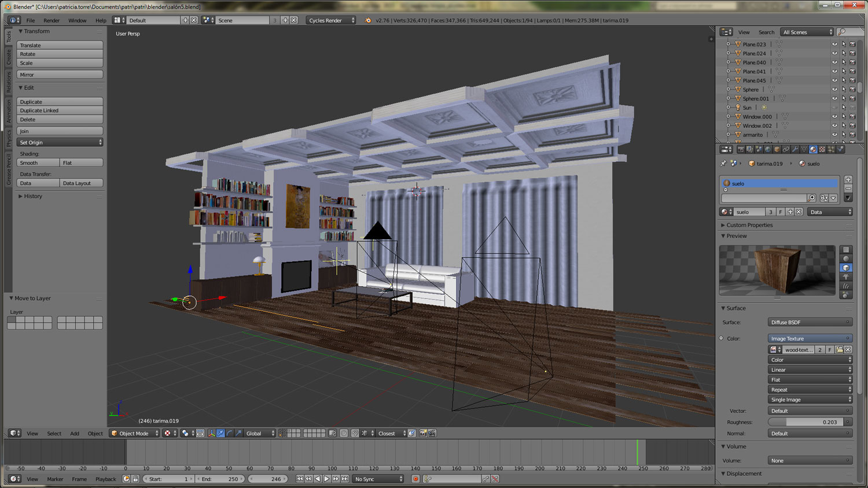Click the render animation clapperboard icon
Image resolution: width=868 pixels, height=488 pixels.
pos(432,433)
